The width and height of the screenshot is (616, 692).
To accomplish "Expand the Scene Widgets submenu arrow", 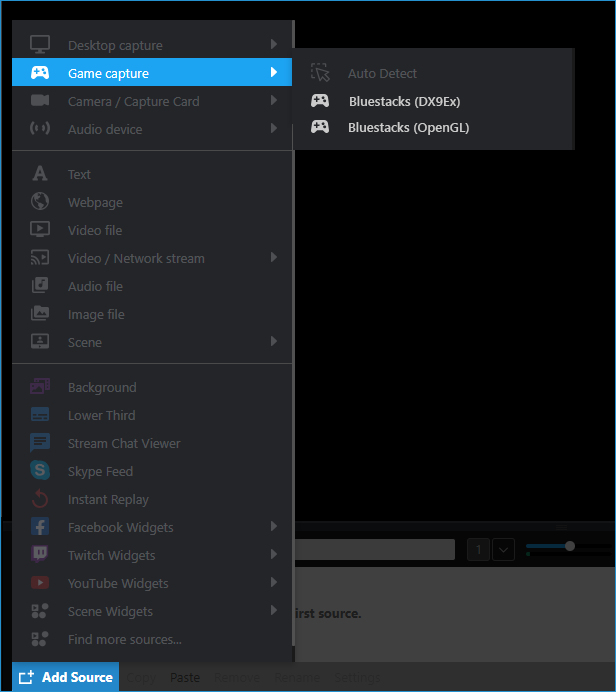I will pos(274,610).
